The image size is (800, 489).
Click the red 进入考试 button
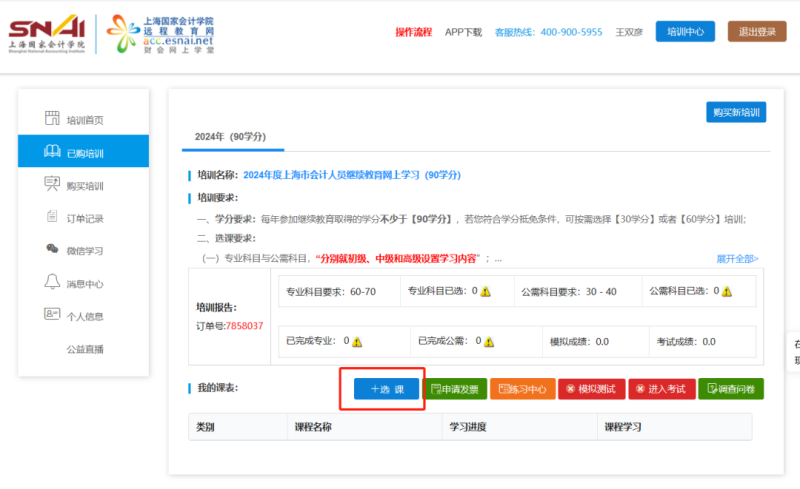[x=660, y=389]
